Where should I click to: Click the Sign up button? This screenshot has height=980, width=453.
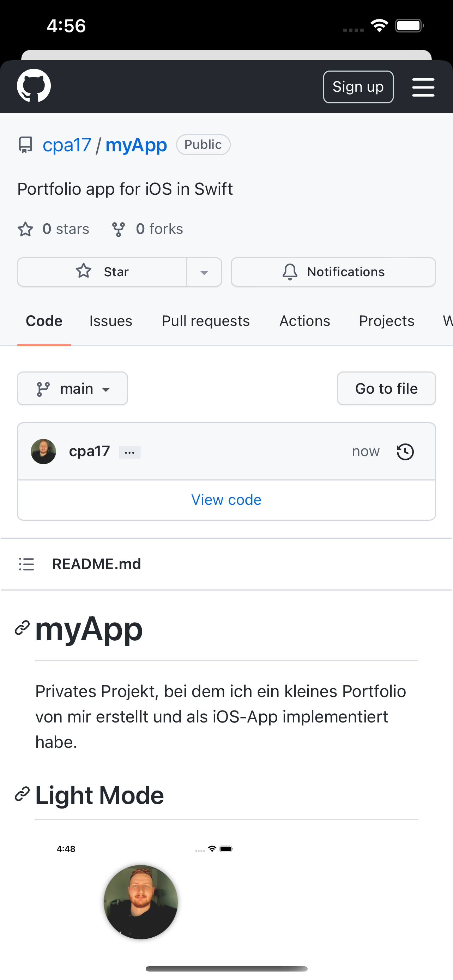(358, 86)
